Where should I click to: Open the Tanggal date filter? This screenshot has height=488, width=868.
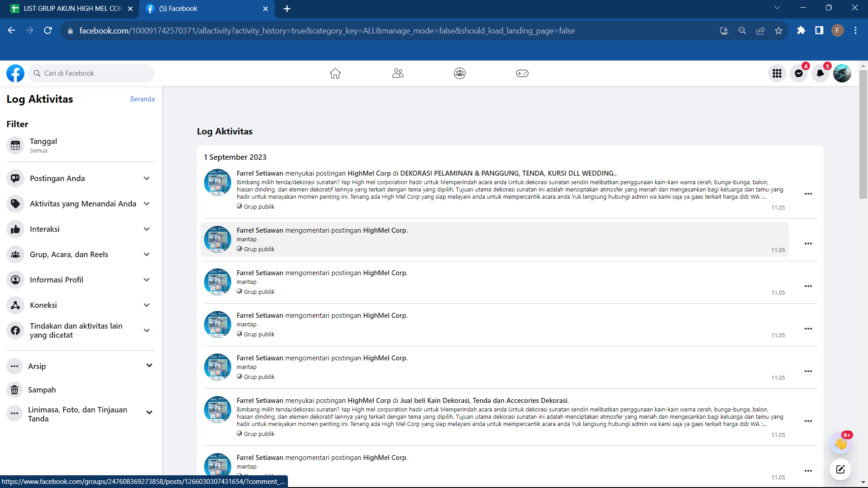tap(81, 145)
